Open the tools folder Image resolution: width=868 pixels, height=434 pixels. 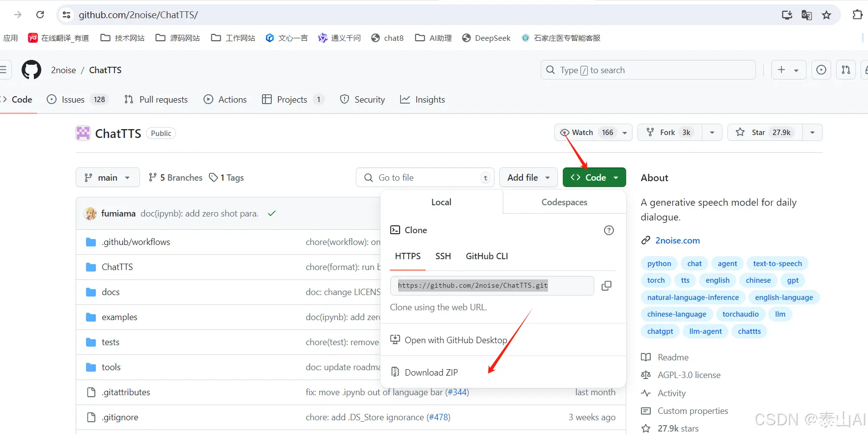coord(111,367)
